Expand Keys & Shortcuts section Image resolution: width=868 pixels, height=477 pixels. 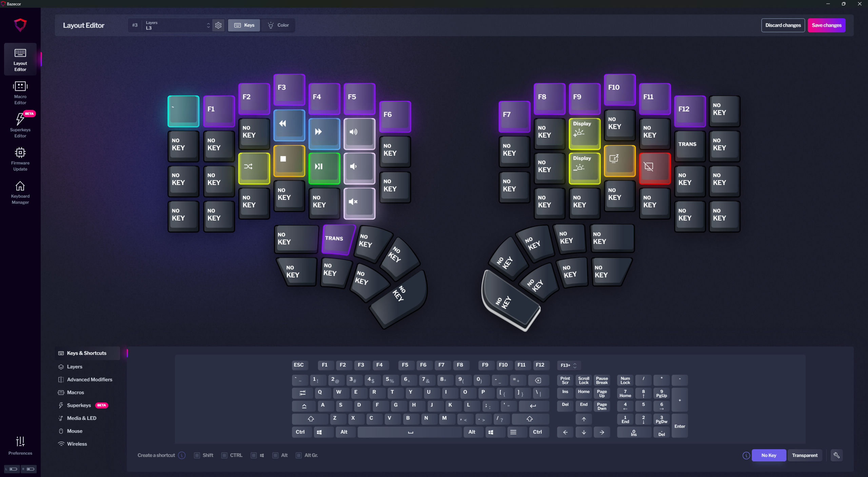point(86,352)
